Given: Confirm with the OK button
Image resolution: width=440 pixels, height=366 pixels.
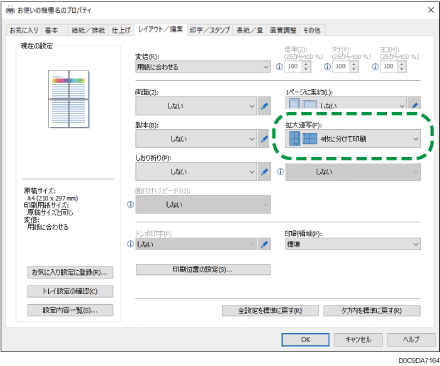Looking at the screenshot, I should pyautogui.click(x=306, y=340).
